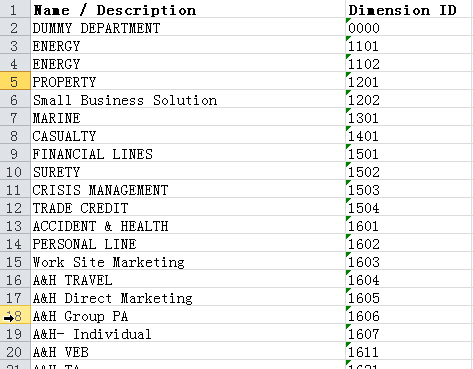Select row header 5
This screenshot has height=369, width=473.
15,82
